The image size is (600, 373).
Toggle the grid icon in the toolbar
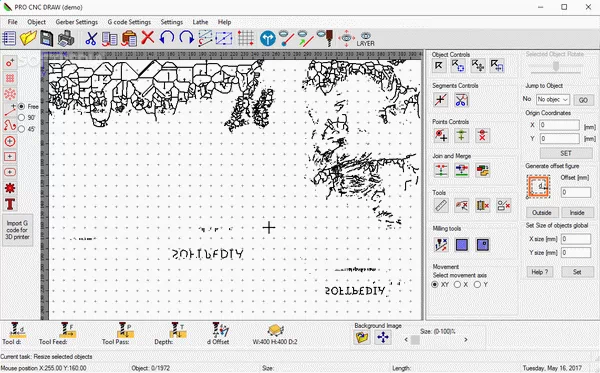[x=246, y=38]
